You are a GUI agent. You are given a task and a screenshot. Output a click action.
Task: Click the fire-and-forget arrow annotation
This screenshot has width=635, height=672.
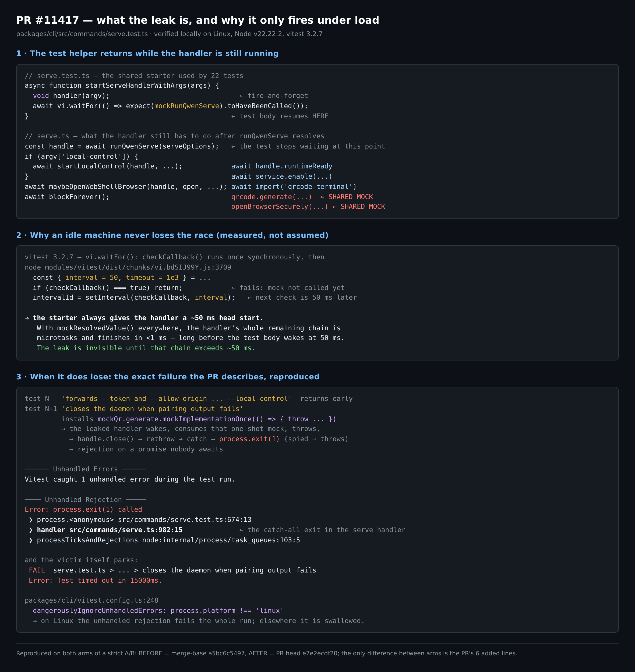(273, 96)
